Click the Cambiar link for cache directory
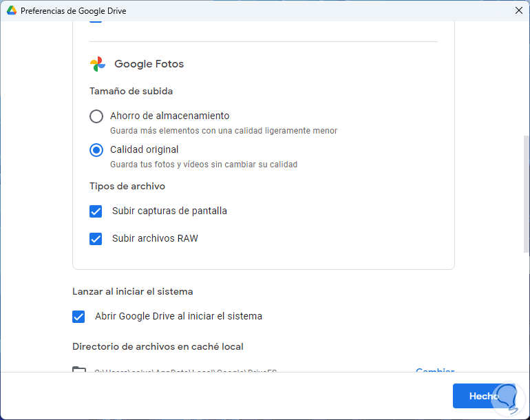Viewport: 530px width, 420px height. click(x=435, y=370)
